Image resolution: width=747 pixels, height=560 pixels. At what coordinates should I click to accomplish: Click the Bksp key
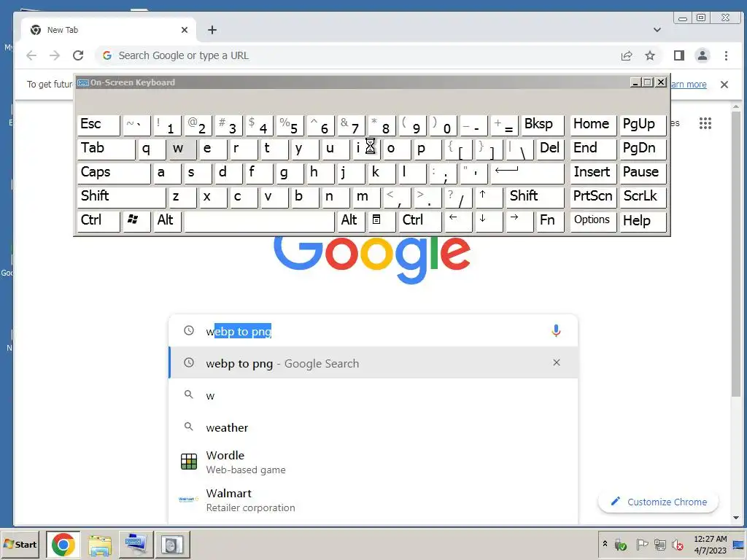click(x=542, y=125)
